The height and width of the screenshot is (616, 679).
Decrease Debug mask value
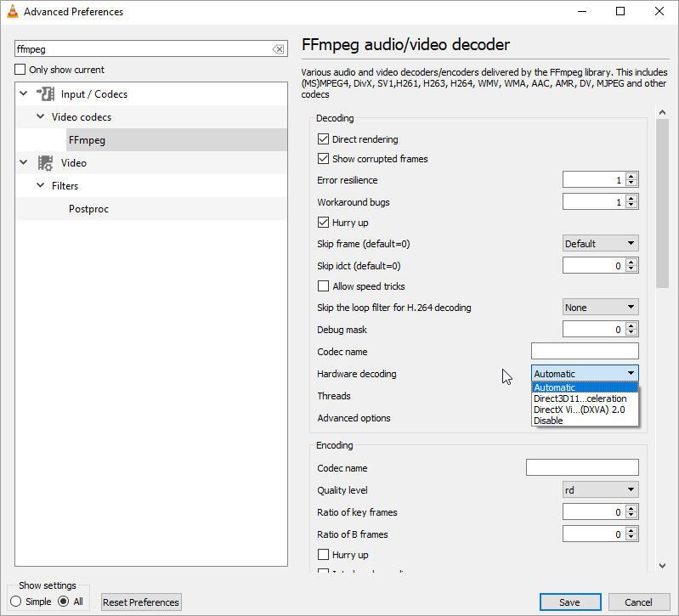[631, 333]
